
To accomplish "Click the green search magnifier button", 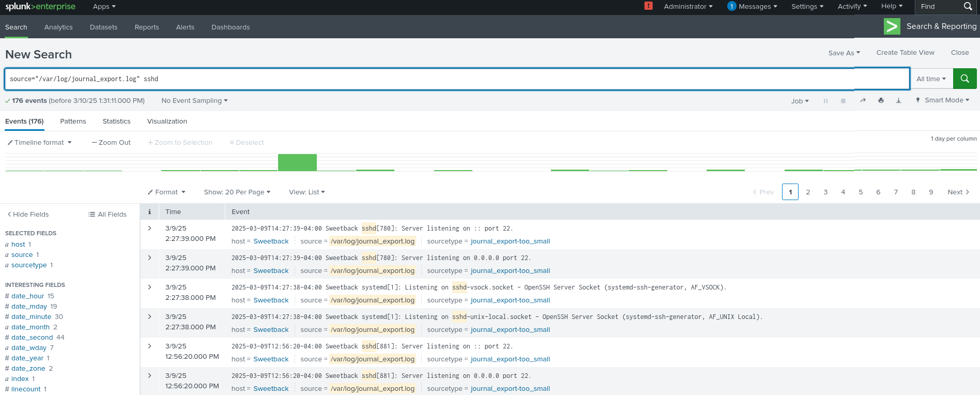I will point(964,79).
